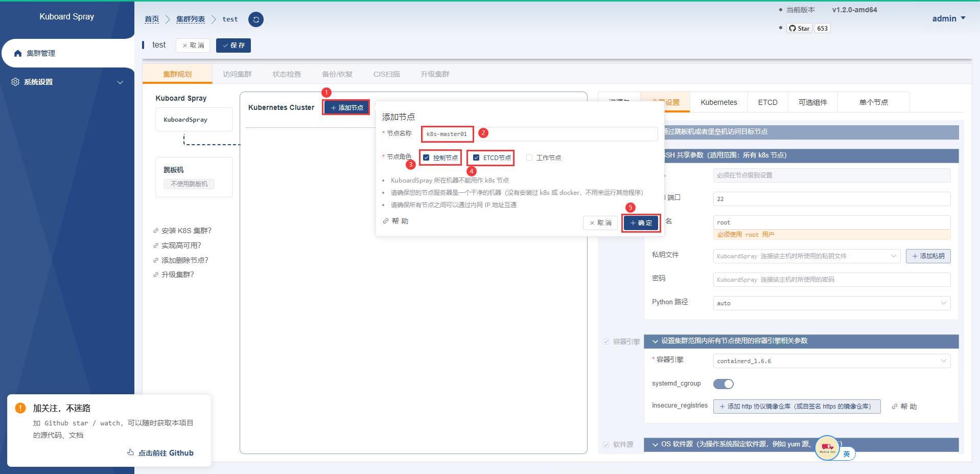Toggle the 软件源 checkbox
The image size is (980, 474).
(x=606, y=445)
